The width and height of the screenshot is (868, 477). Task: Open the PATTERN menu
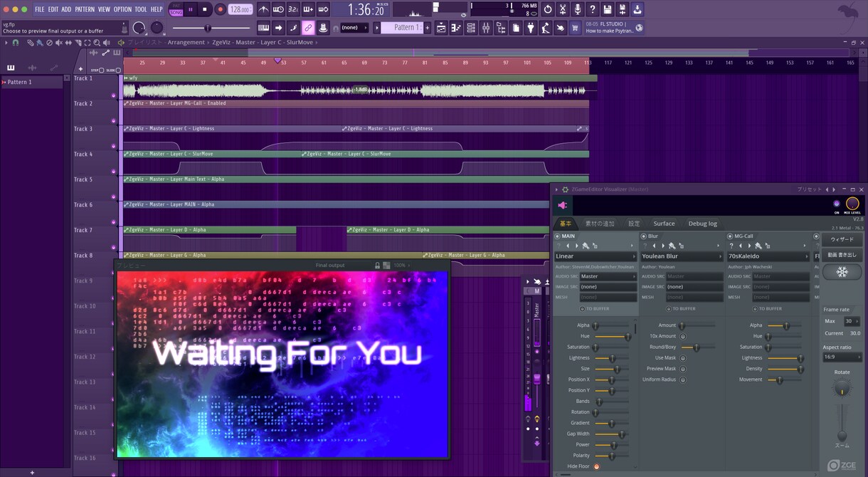pyautogui.click(x=85, y=9)
